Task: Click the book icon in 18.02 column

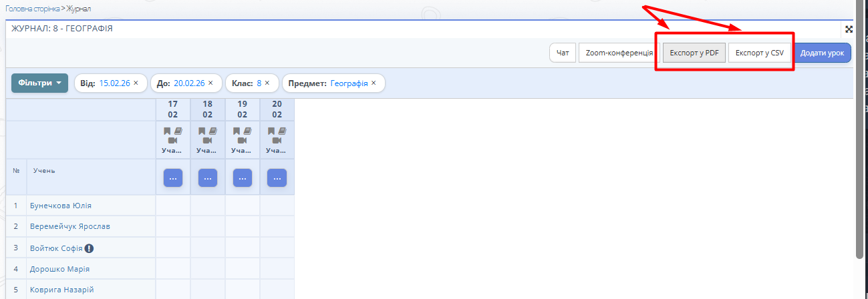Action: pyautogui.click(x=212, y=131)
